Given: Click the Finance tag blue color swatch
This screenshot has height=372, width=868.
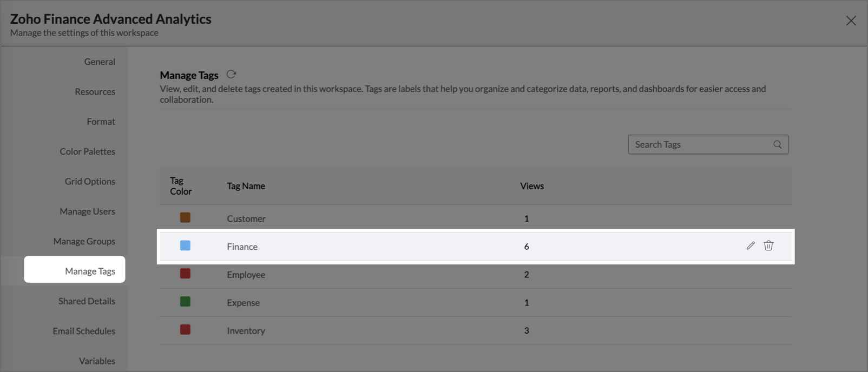Looking at the screenshot, I should point(185,246).
